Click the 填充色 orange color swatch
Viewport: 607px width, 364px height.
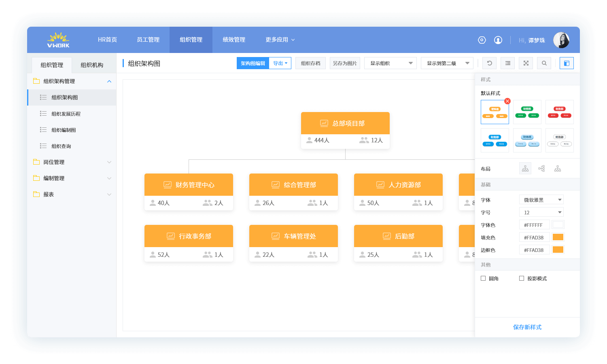click(x=558, y=237)
